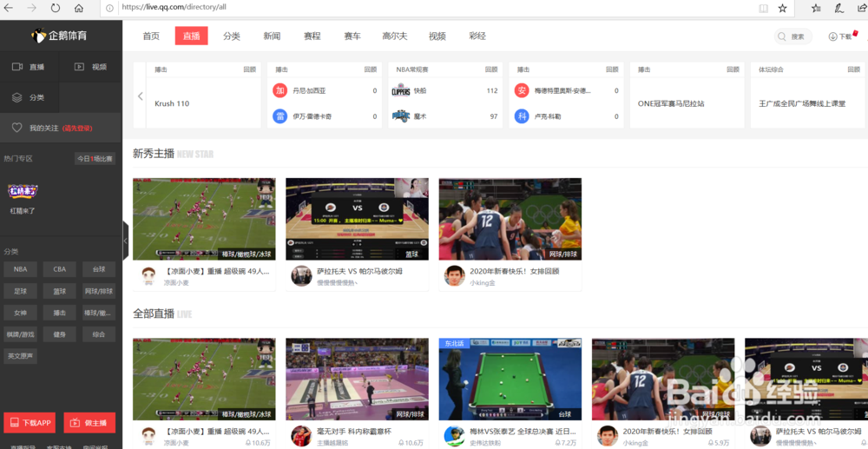Image resolution: width=868 pixels, height=449 pixels.
Task: Show previous matches with carousel left arrow
Action: 140,96
